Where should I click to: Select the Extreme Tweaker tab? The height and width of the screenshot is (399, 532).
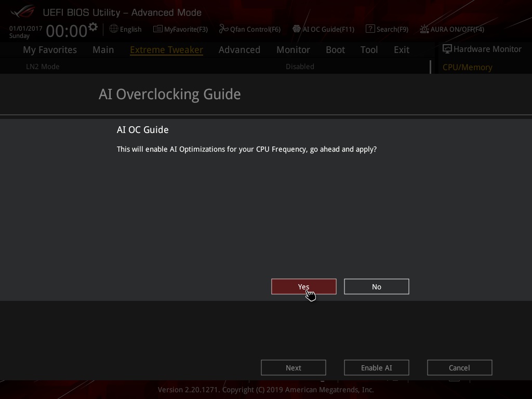[166, 50]
